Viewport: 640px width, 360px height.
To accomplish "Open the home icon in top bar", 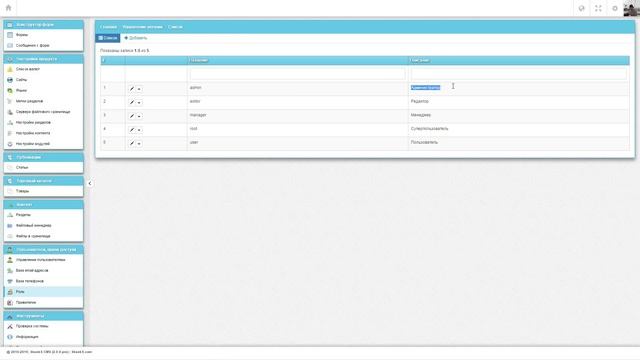I will point(8,8).
